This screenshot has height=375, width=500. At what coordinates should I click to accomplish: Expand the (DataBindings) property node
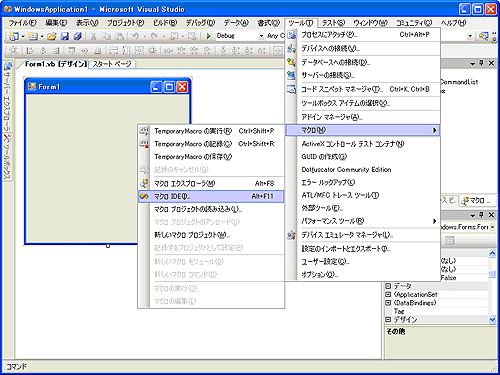388,303
